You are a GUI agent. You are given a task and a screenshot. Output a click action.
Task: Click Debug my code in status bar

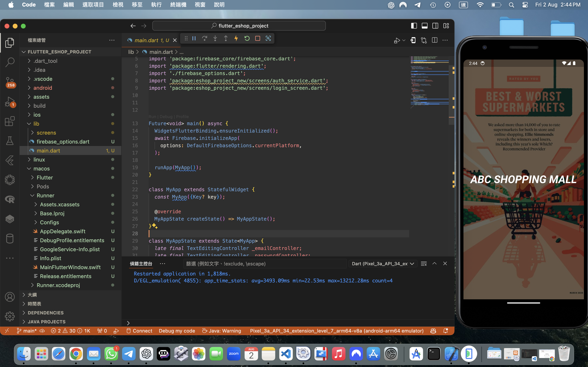tap(177, 331)
